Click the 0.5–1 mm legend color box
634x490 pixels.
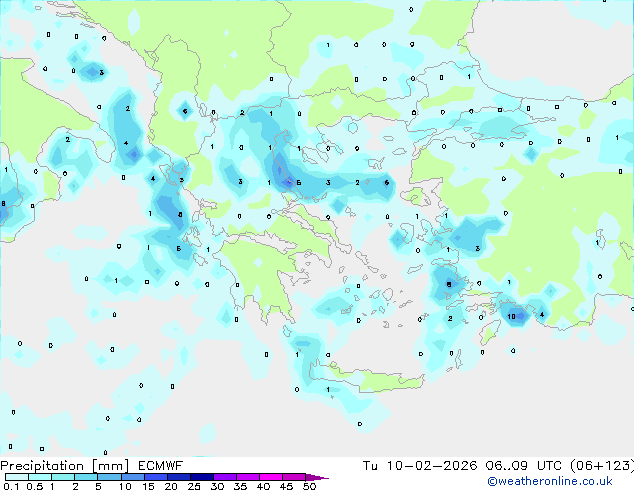tap(40, 477)
